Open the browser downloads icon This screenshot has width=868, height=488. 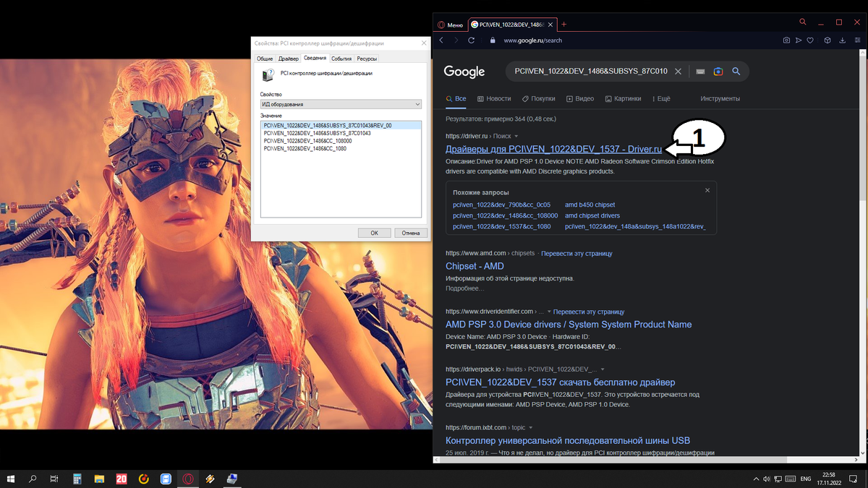click(843, 40)
